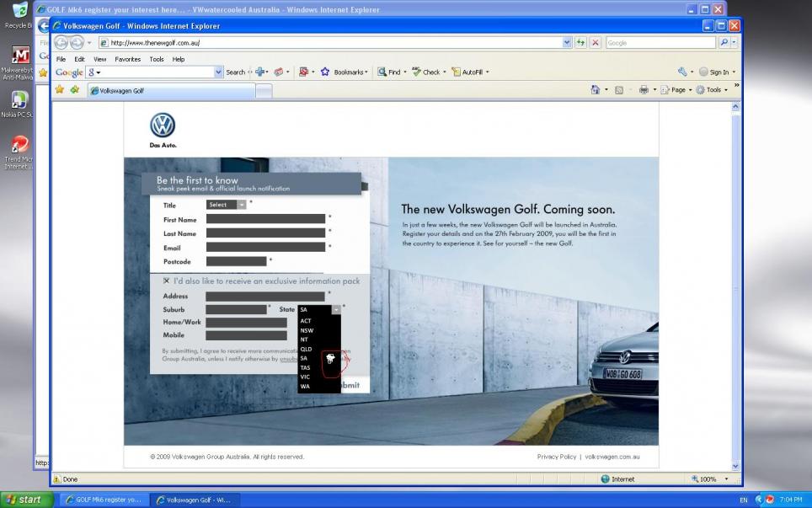Switch to Volkswagen Golf taskbar button
Viewport: 812px width, 508px height.
[x=195, y=500]
